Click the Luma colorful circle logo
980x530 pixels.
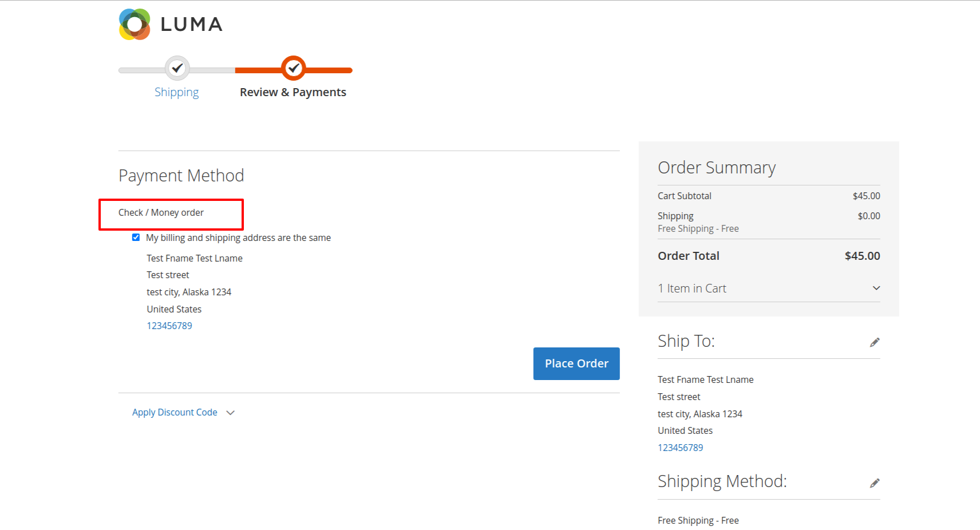[135, 25]
